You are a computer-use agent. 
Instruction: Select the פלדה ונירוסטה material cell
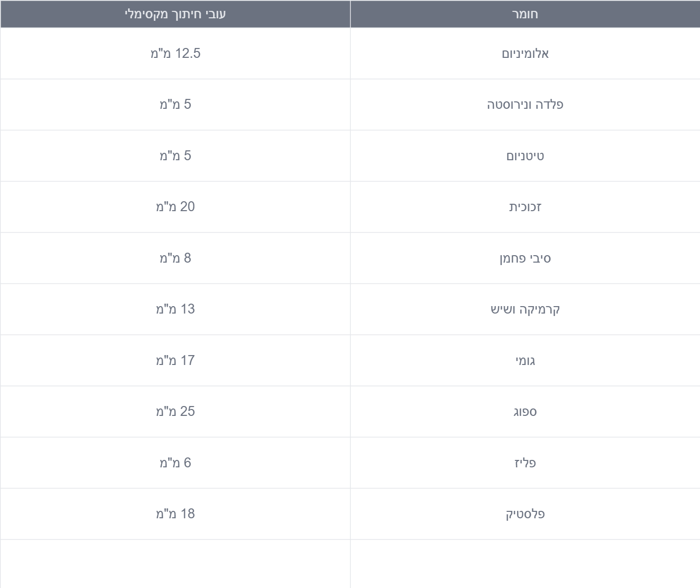pos(525,104)
